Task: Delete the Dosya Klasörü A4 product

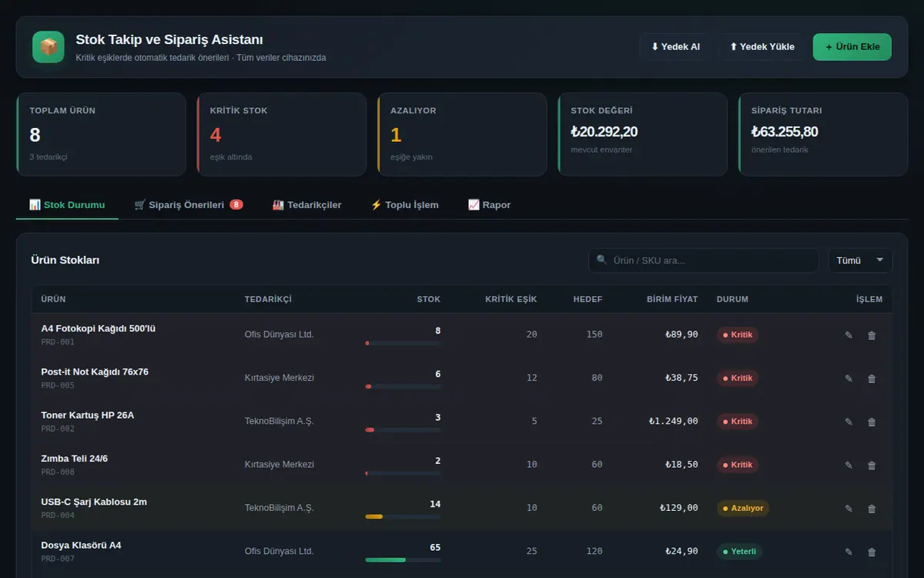Action: pyautogui.click(x=872, y=552)
